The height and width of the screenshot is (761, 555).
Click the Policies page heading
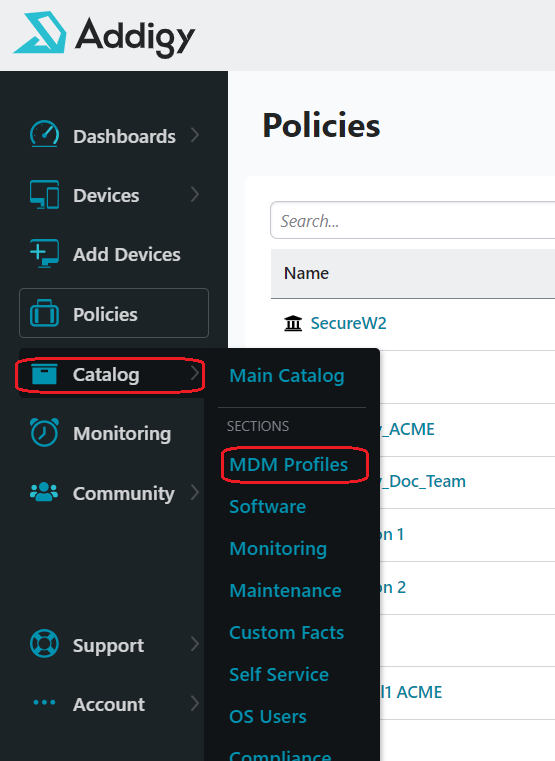(321, 125)
